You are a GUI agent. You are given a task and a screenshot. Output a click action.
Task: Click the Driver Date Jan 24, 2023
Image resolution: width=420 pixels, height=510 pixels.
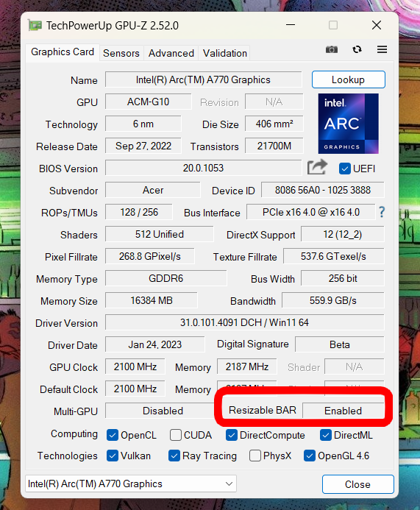point(154,344)
